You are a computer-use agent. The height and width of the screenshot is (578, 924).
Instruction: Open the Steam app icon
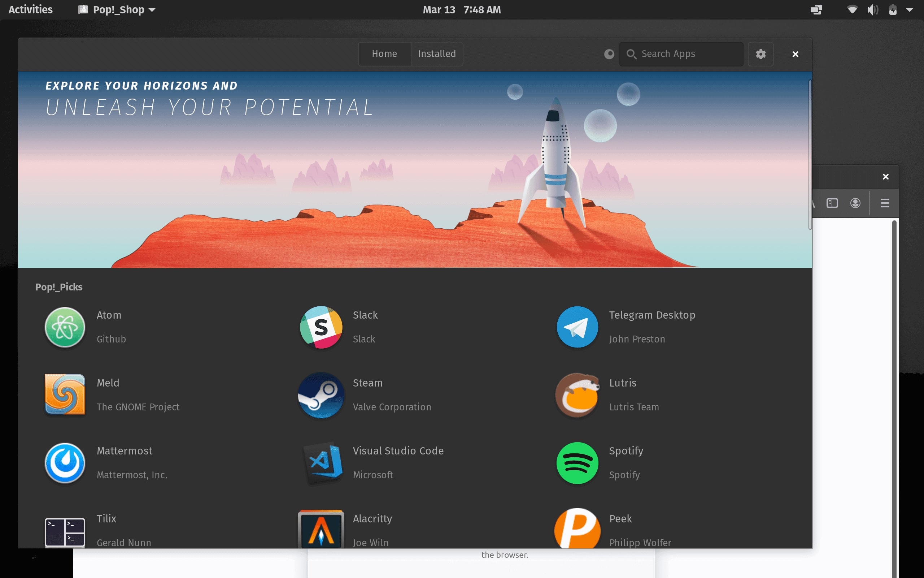321,395
